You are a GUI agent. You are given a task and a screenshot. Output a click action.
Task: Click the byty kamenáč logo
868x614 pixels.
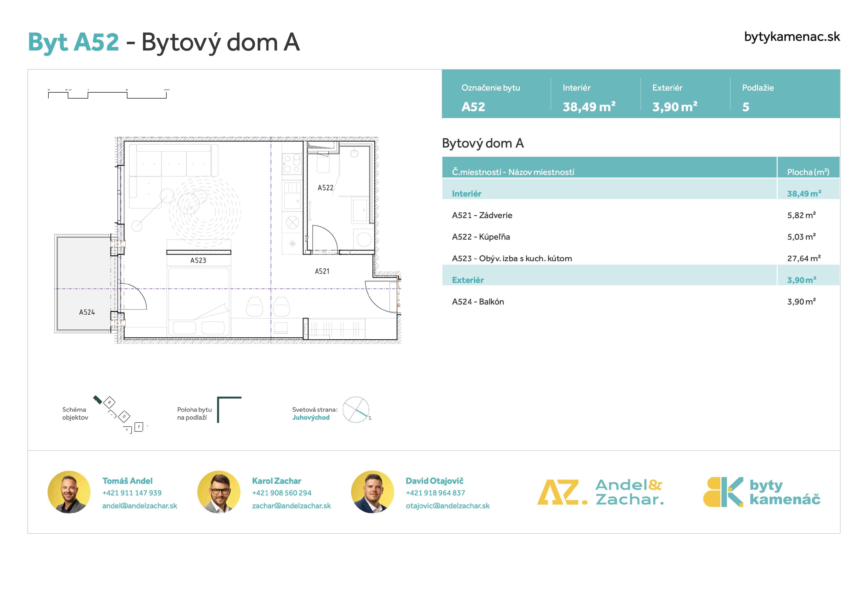(762, 492)
